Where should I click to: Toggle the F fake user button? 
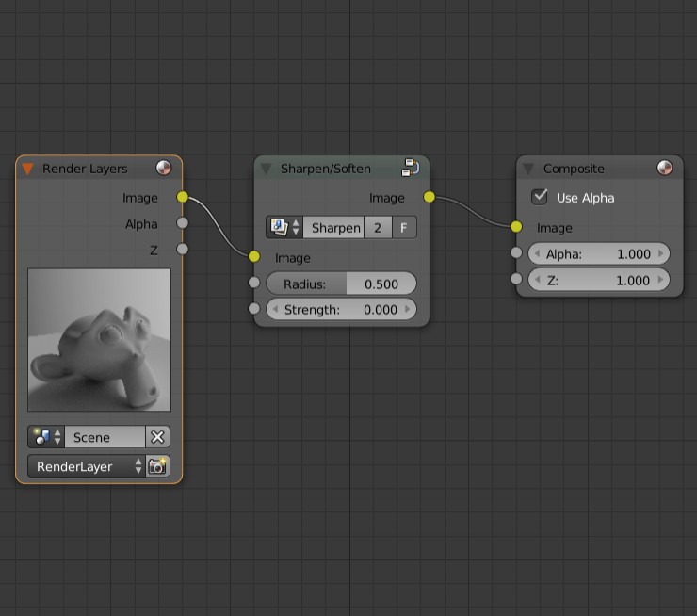(404, 228)
